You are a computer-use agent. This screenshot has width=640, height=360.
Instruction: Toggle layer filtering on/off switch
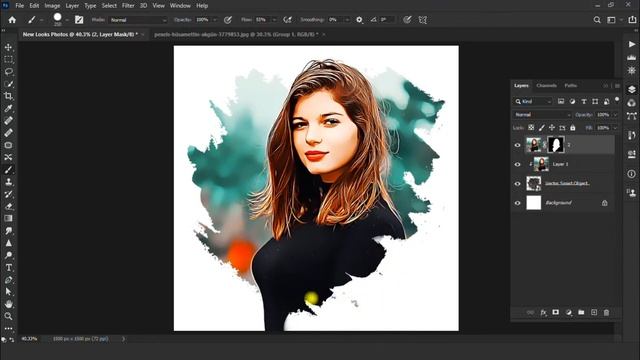pos(617,100)
